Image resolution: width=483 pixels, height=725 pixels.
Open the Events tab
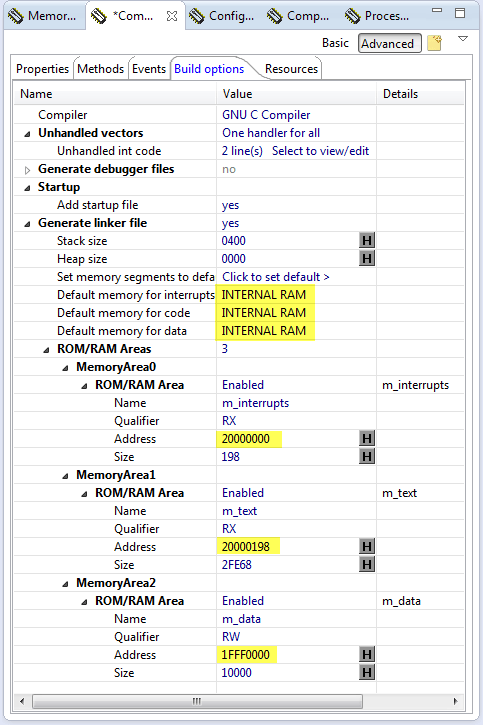[149, 69]
